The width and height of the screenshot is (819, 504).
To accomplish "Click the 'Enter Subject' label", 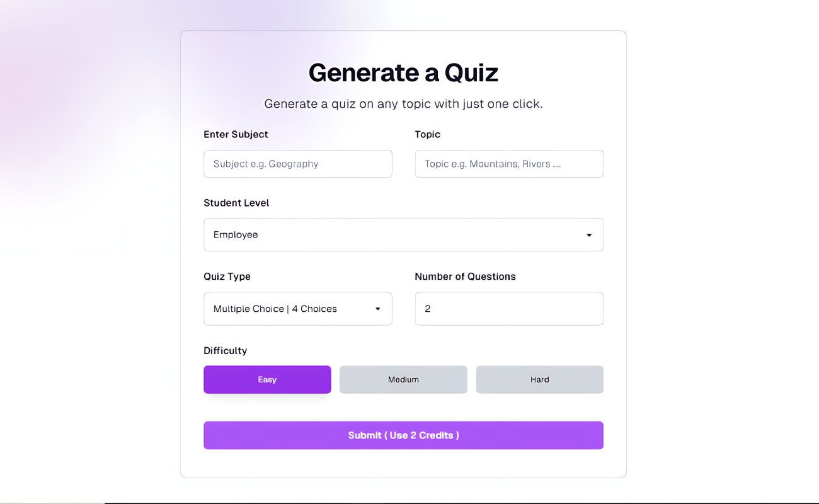I will pos(236,134).
